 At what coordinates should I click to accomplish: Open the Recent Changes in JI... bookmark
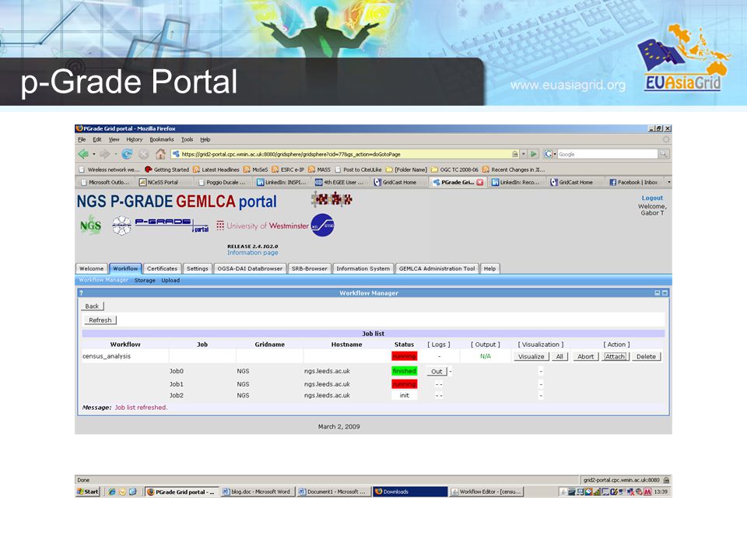pos(514,170)
